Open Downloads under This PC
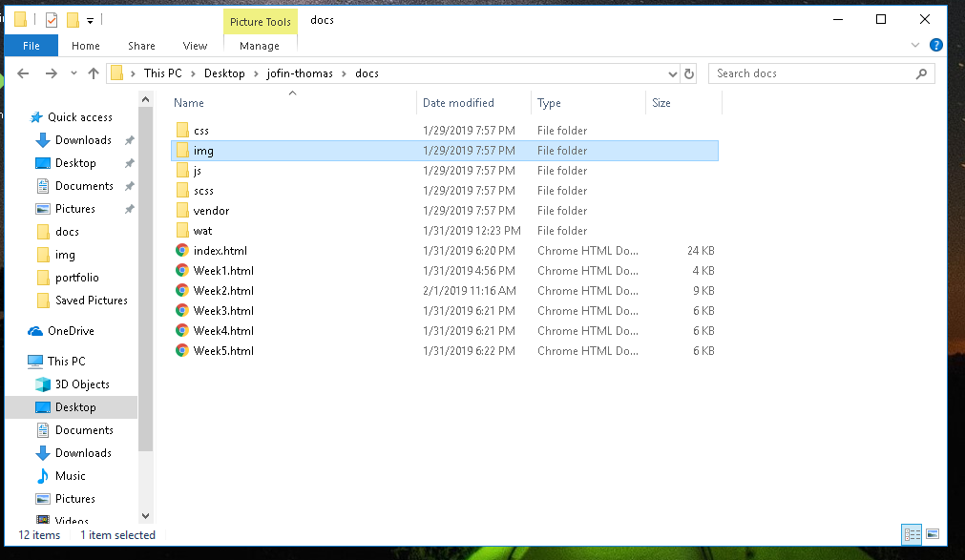The height and width of the screenshot is (560, 965). coord(83,453)
